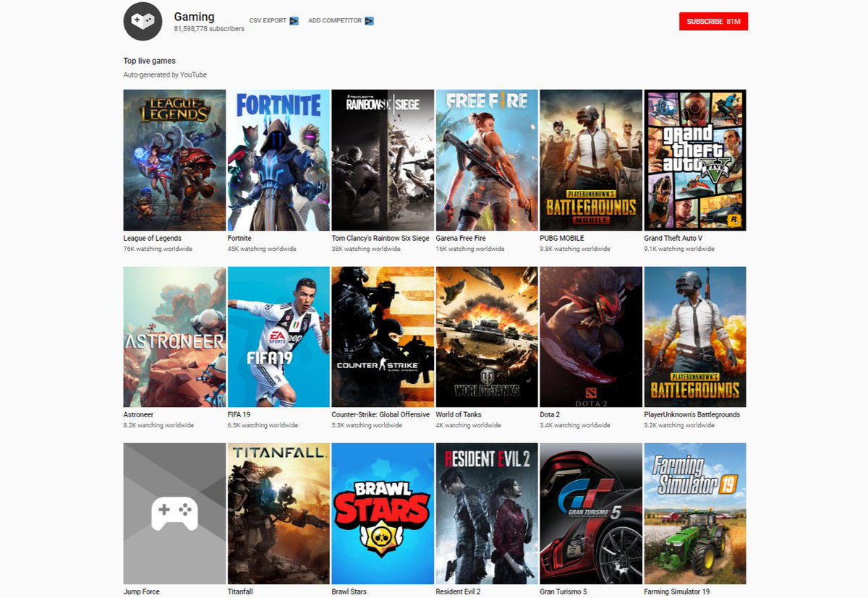Click the 45K watching worldwide text

[x=262, y=249]
